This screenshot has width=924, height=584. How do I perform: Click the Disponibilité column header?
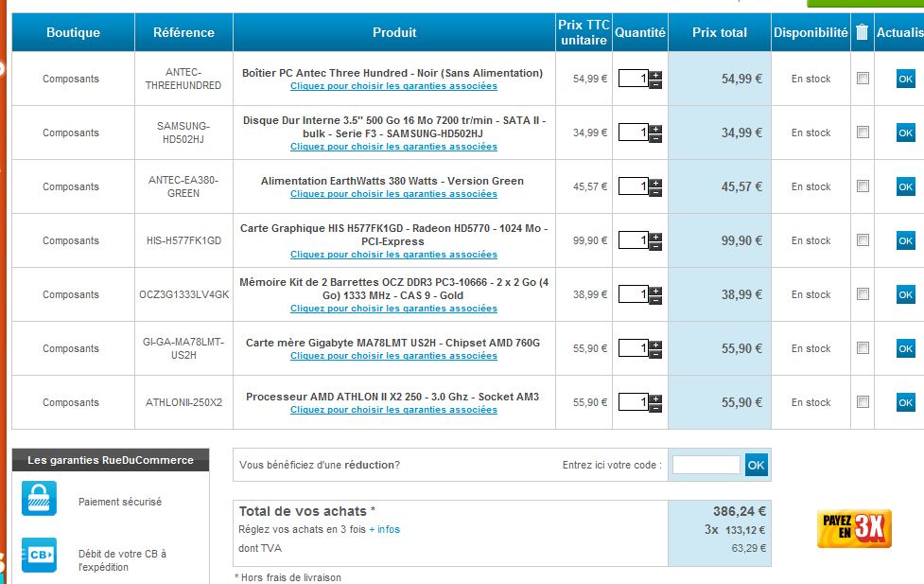(x=811, y=32)
